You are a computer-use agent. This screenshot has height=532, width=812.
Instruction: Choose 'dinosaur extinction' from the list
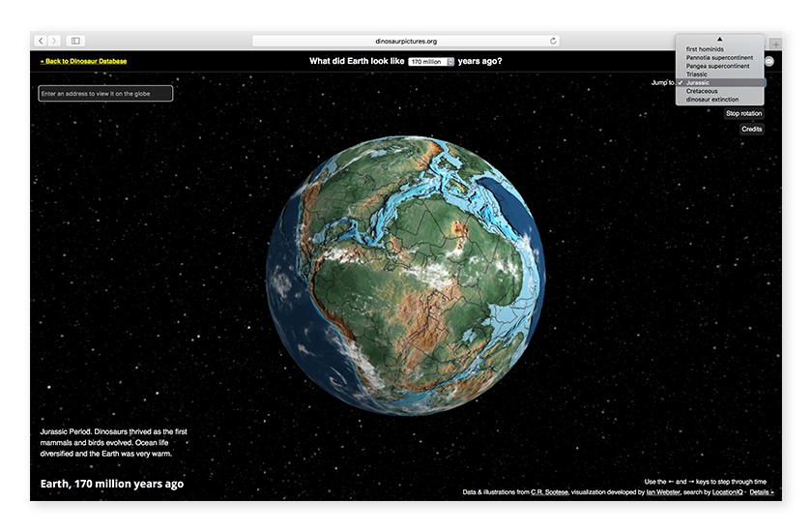point(712,99)
